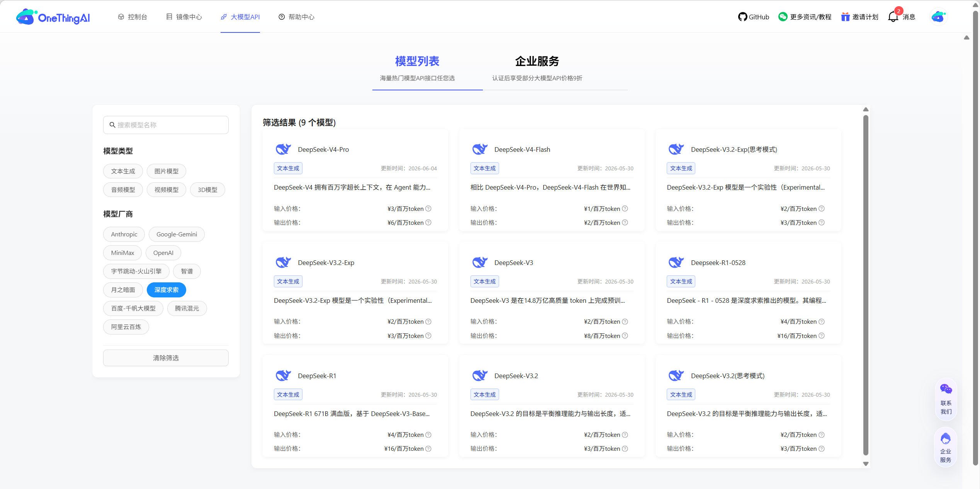Open the GitHub link icon
The height and width of the screenshot is (489, 980).
point(742,17)
